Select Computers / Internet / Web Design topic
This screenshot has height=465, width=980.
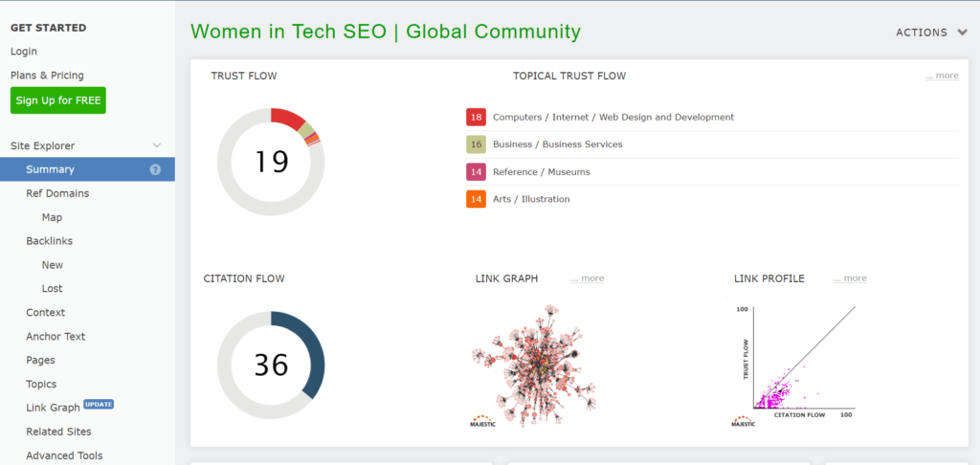click(613, 117)
